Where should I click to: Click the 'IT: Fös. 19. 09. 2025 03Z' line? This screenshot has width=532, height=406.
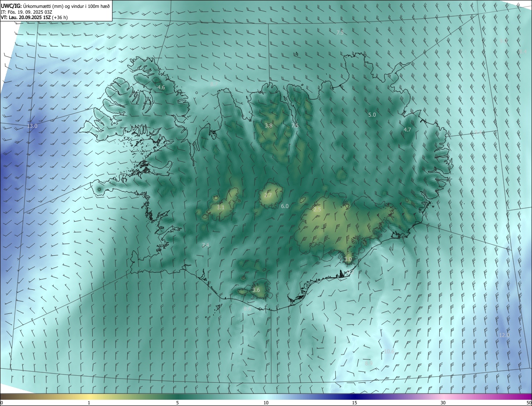27,12
